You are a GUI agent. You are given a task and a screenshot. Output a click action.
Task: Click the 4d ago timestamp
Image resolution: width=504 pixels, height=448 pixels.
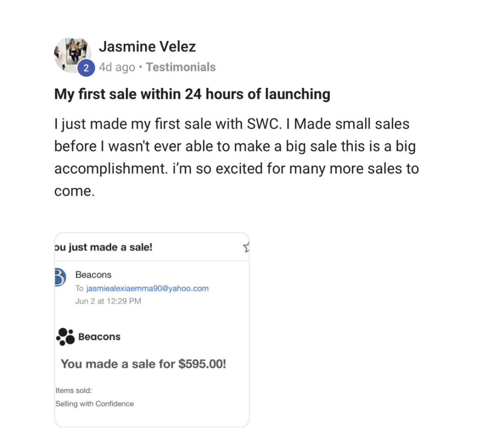[x=117, y=67]
